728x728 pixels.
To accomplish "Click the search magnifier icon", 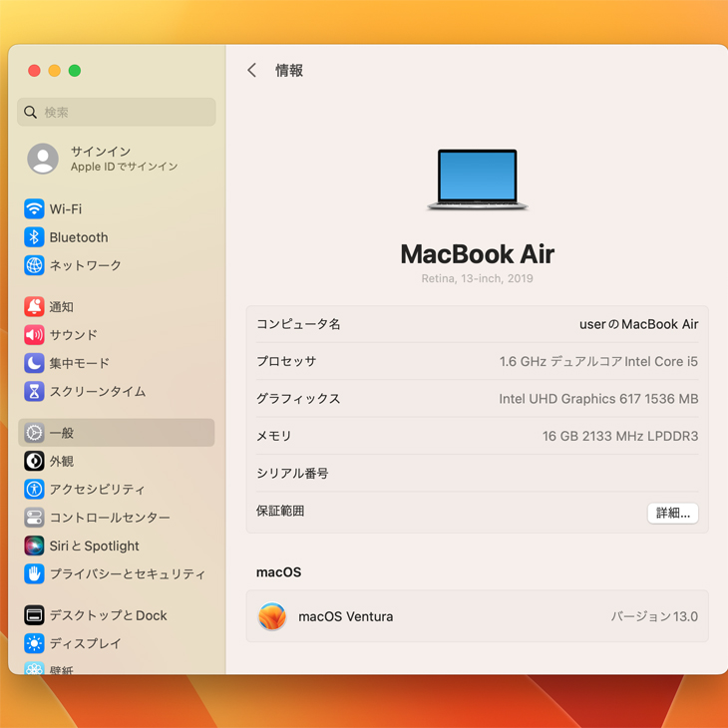I will click(x=30, y=112).
